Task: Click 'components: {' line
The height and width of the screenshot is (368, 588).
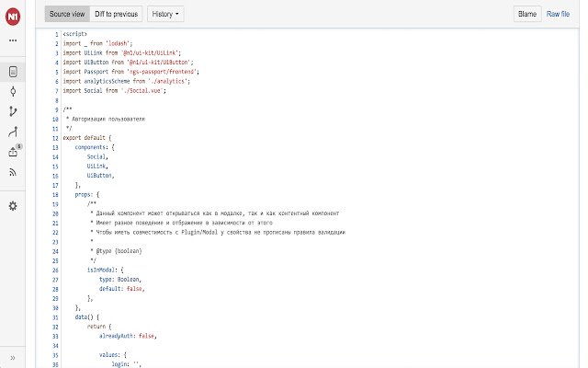Action: tap(95, 147)
